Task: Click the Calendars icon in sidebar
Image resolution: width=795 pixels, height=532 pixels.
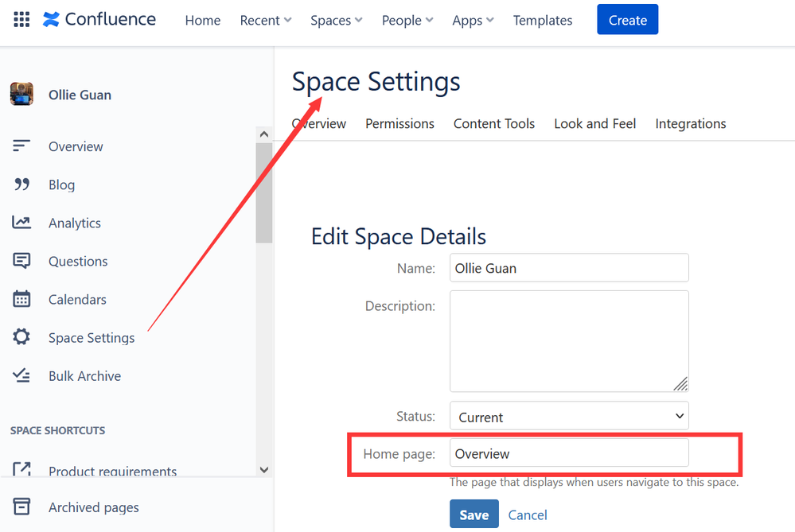Action: pyautogui.click(x=21, y=299)
